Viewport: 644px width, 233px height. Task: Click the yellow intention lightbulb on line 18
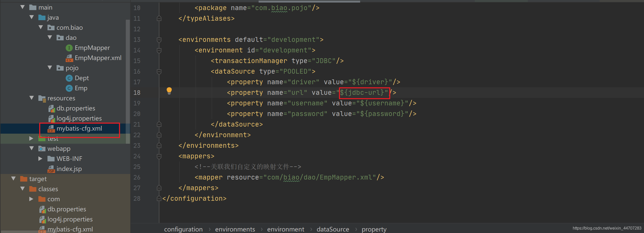(169, 91)
